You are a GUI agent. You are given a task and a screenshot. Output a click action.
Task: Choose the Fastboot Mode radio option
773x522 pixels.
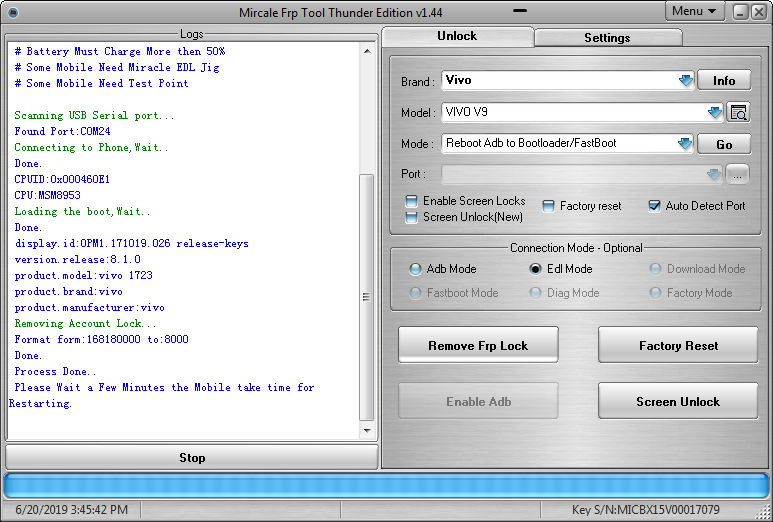click(415, 293)
